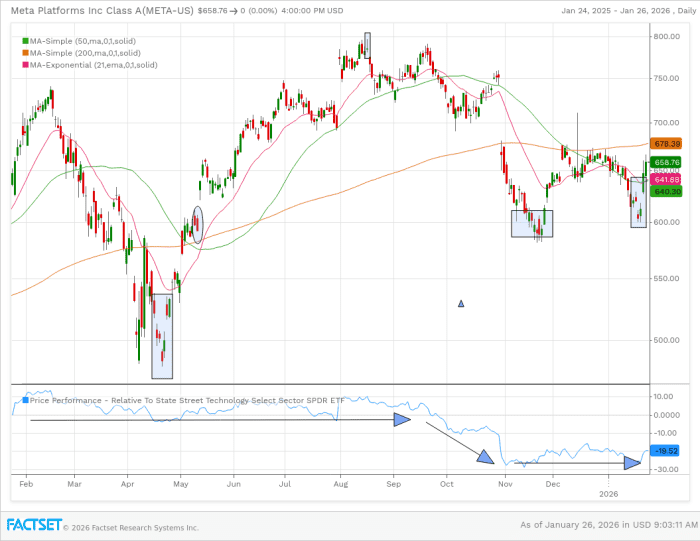Click the Jan 24, 2025 - Jan 26, 2026 date range
The width and height of the screenshot is (700, 541).
click(617, 11)
